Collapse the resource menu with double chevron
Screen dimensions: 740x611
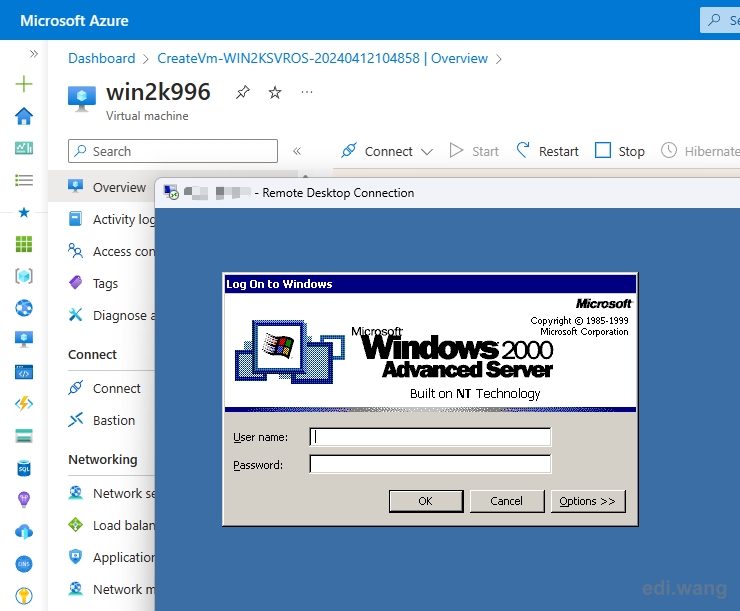(296, 151)
